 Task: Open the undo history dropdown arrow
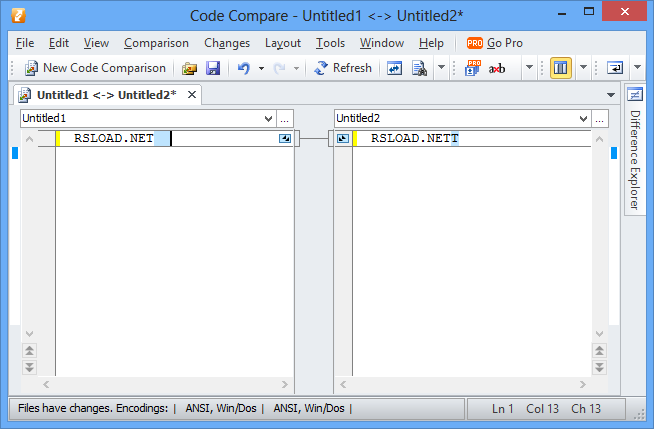coord(262,68)
